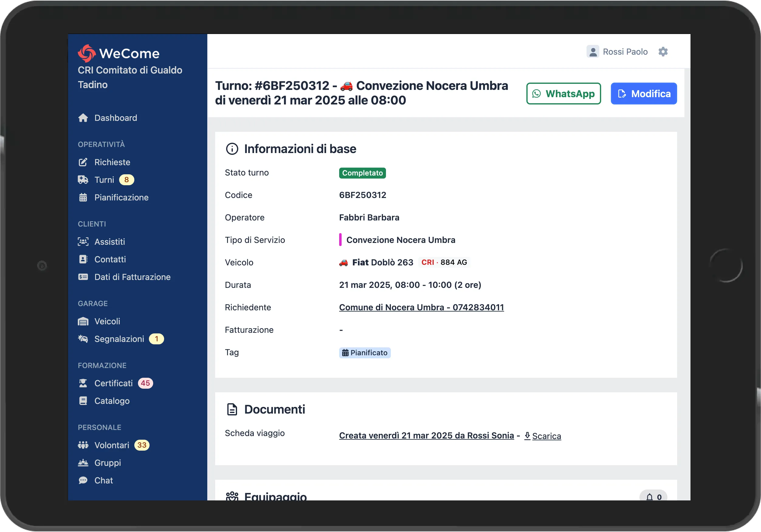761x532 pixels.
Task: Click the Scheda viaggio label
Action: [x=255, y=433]
